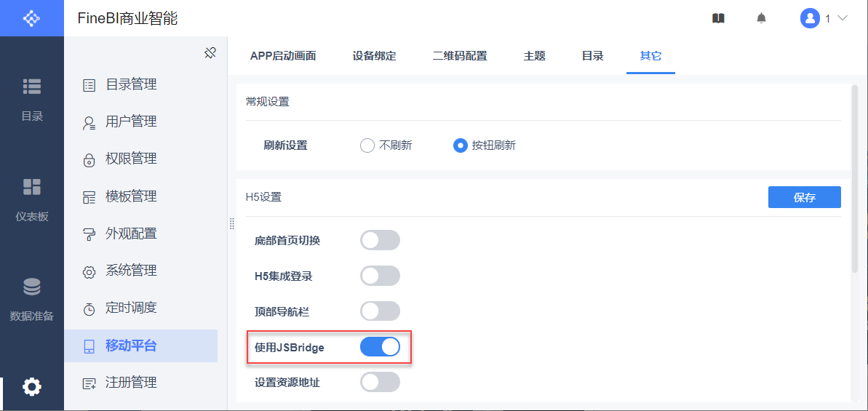Image resolution: width=868 pixels, height=411 pixels.
Task: Select the 按钮刷新 radio button
Action: tap(460, 145)
